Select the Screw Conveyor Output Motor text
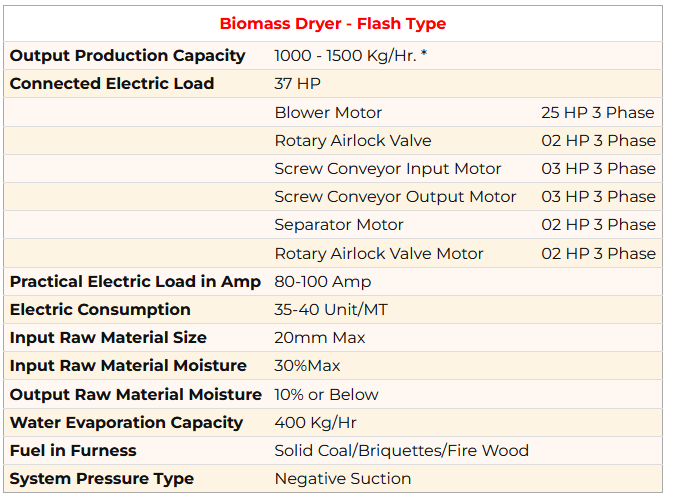This screenshot has height=502, width=676. click(395, 197)
